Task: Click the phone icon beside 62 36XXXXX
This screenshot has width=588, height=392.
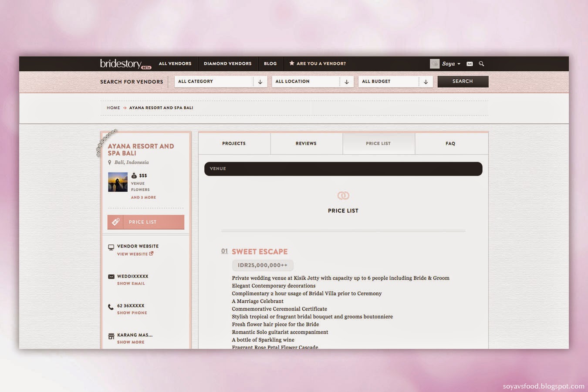Action: pyautogui.click(x=111, y=307)
